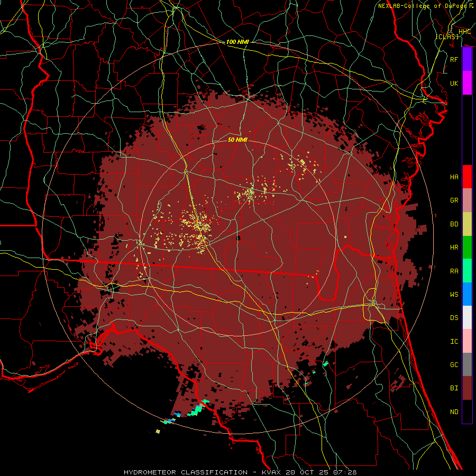Click the white DS legend color swatch
Image resolution: width=476 pixels, height=476 pixels.
(467, 317)
